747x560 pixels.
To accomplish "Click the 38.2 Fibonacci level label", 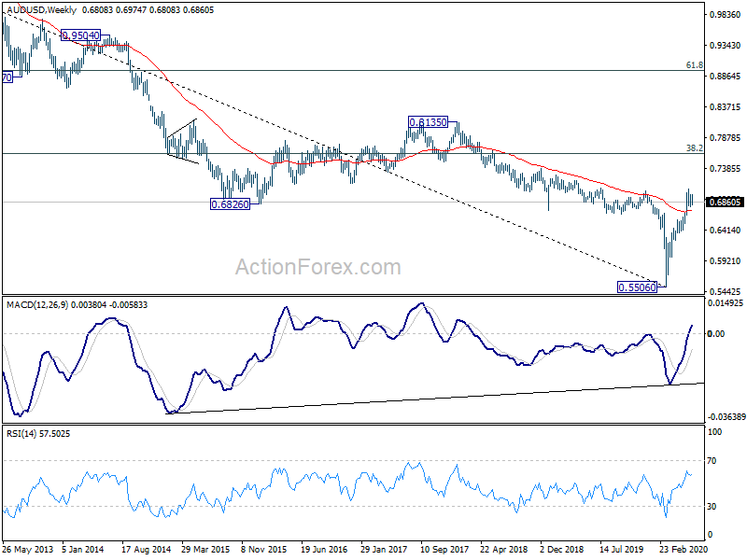I will [x=695, y=148].
